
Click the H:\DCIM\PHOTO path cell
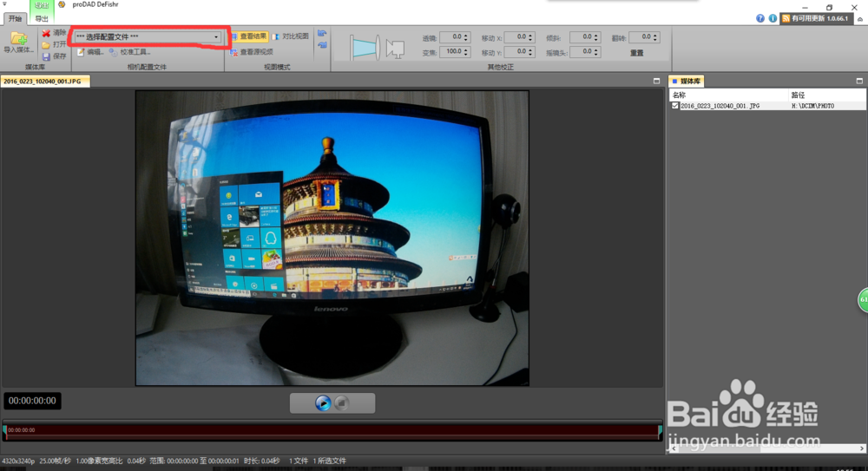coord(812,106)
